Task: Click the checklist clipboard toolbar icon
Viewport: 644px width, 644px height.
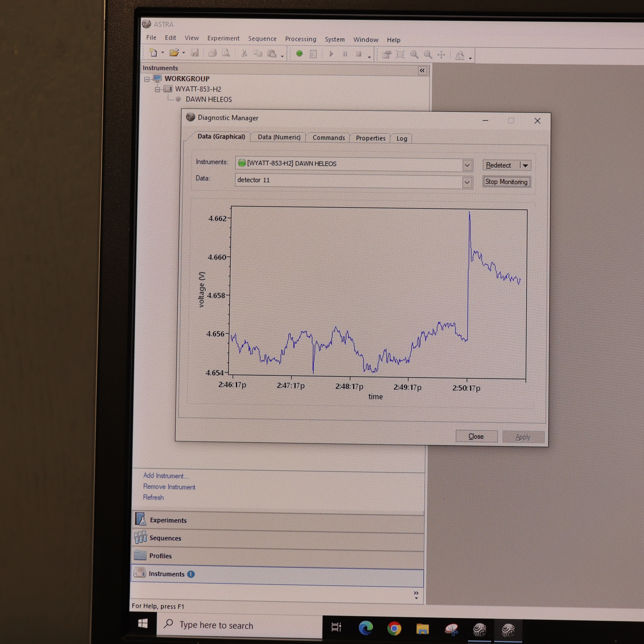Action: click(313, 54)
